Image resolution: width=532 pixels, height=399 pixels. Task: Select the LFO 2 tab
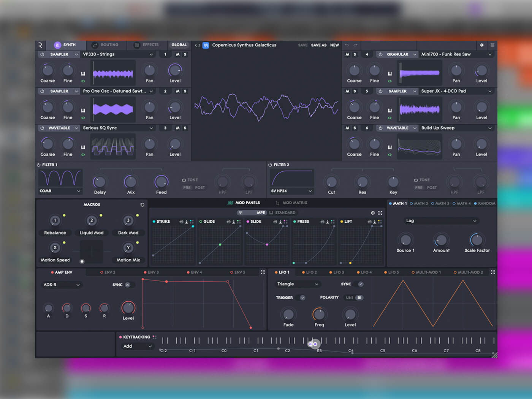[309, 272]
